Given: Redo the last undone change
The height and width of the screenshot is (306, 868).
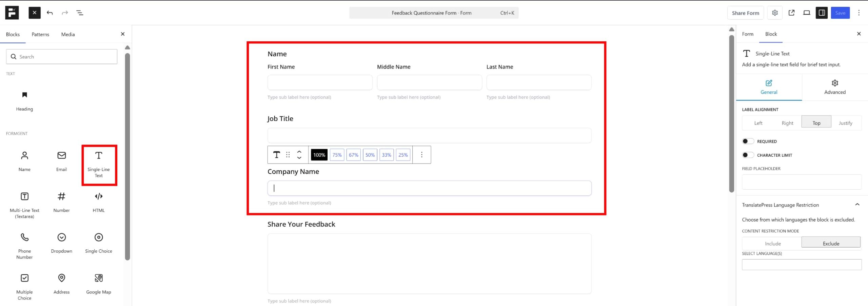Looking at the screenshot, I should tap(65, 13).
